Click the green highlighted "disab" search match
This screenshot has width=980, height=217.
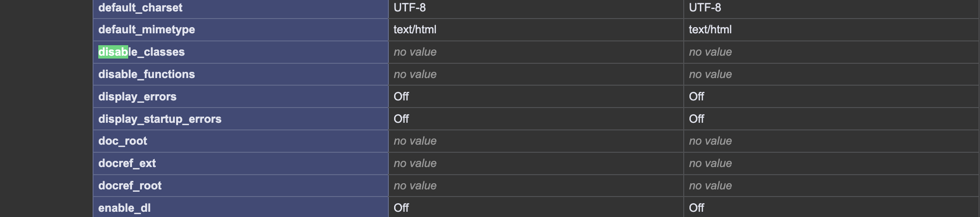pyautogui.click(x=113, y=52)
